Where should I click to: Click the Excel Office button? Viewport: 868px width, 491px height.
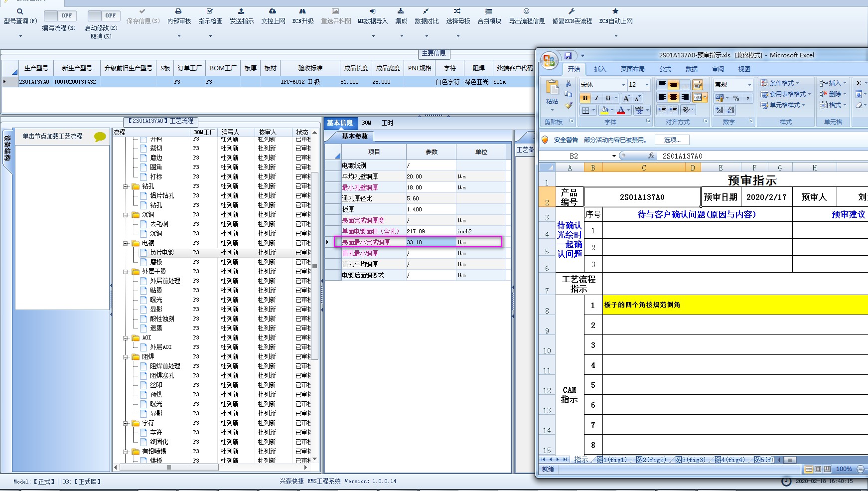pos(549,61)
